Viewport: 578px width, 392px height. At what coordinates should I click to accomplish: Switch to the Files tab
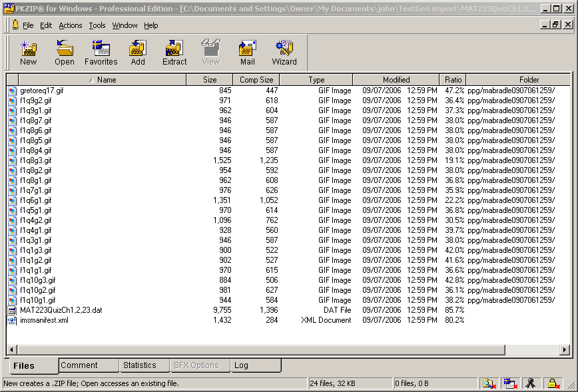coord(33,365)
